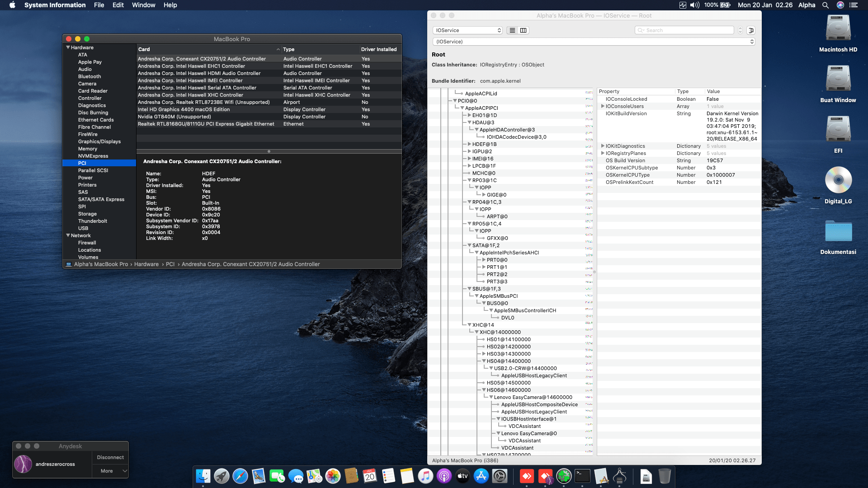
Task: Click the Spotlight search icon in the menu bar
Action: click(826, 5)
